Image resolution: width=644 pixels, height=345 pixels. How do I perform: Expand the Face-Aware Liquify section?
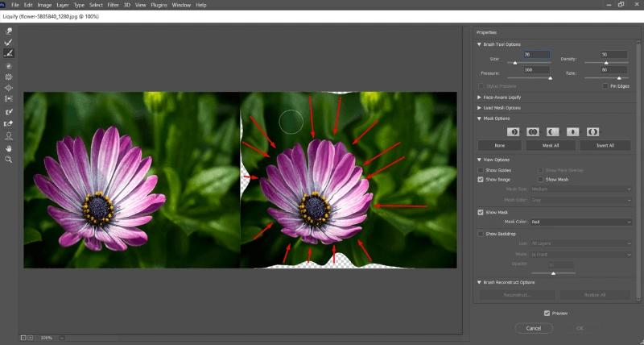pyautogui.click(x=479, y=98)
